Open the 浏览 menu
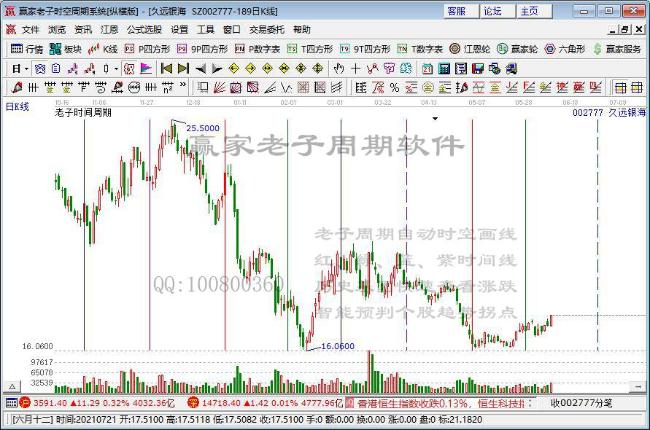 click(57, 29)
